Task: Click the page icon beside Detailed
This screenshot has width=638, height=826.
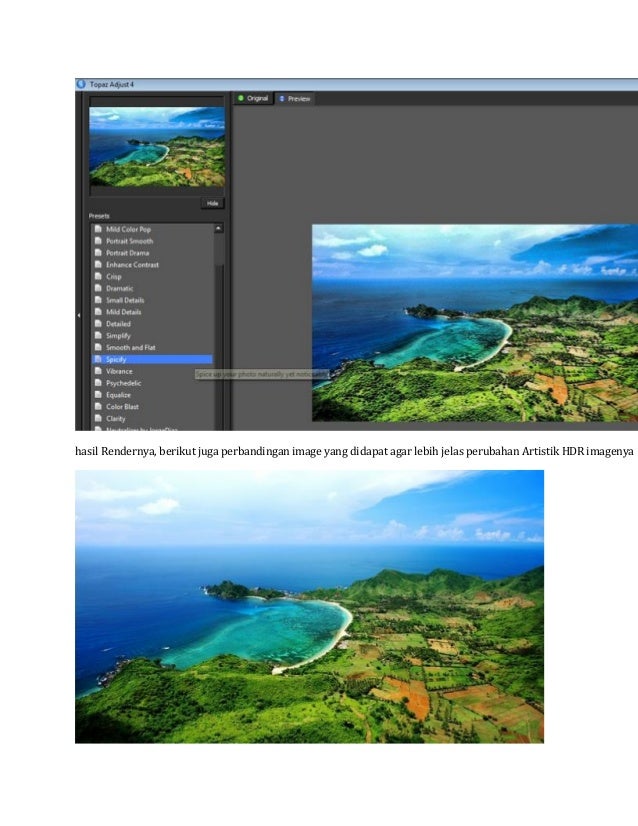Action: [98, 323]
